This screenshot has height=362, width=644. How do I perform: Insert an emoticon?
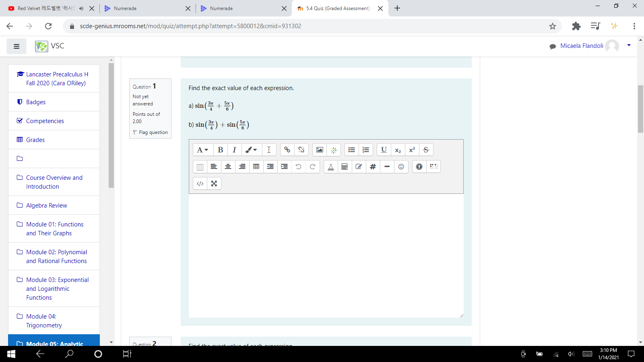click(401, 167)
